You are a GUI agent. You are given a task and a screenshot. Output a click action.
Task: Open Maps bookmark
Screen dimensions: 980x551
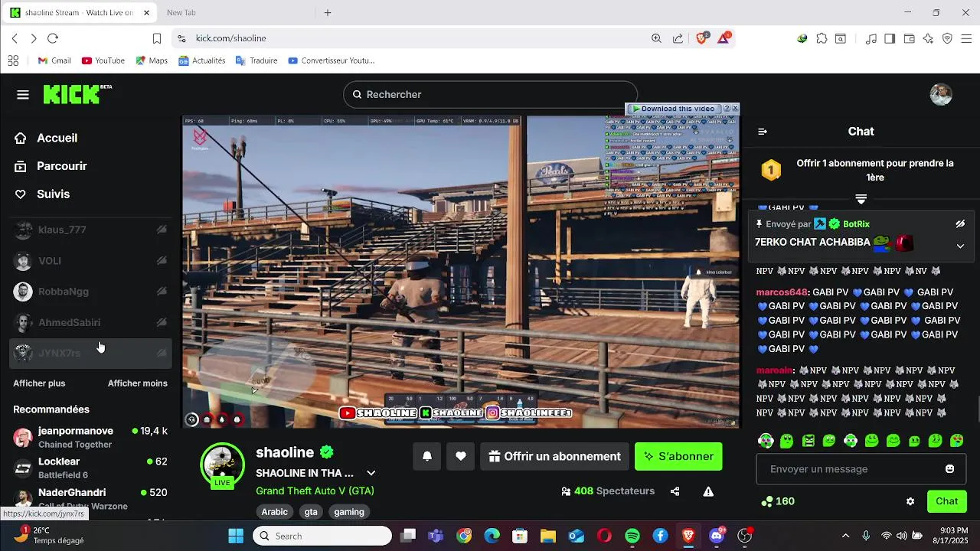tap(151, 60)
